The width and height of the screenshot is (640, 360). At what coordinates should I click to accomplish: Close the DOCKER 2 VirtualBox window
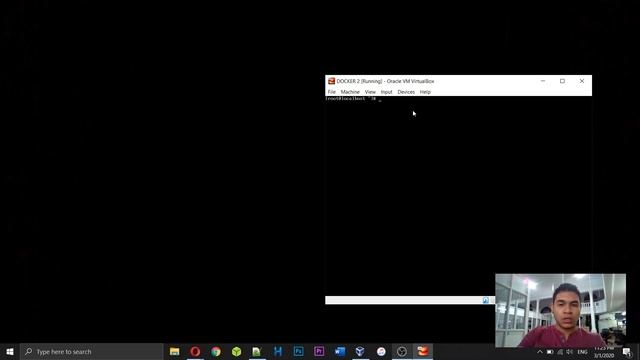(x=582, y=81)
